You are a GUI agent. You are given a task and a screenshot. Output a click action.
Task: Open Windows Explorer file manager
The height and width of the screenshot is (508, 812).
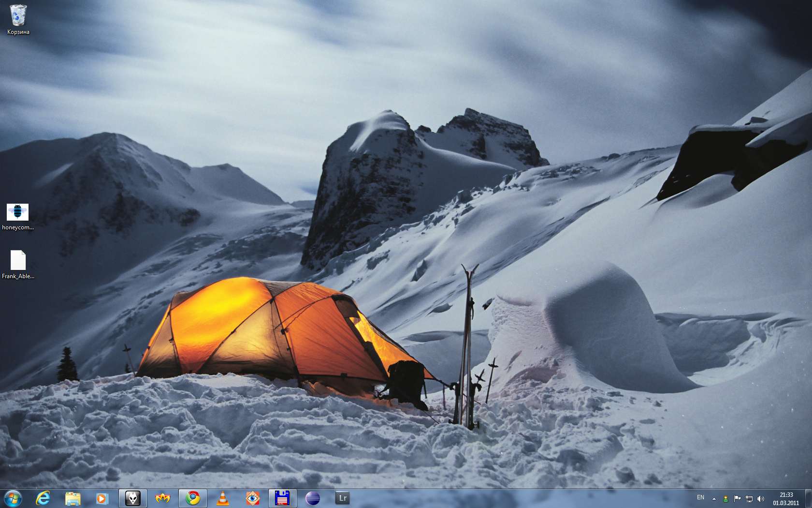(x=72, y=498)
